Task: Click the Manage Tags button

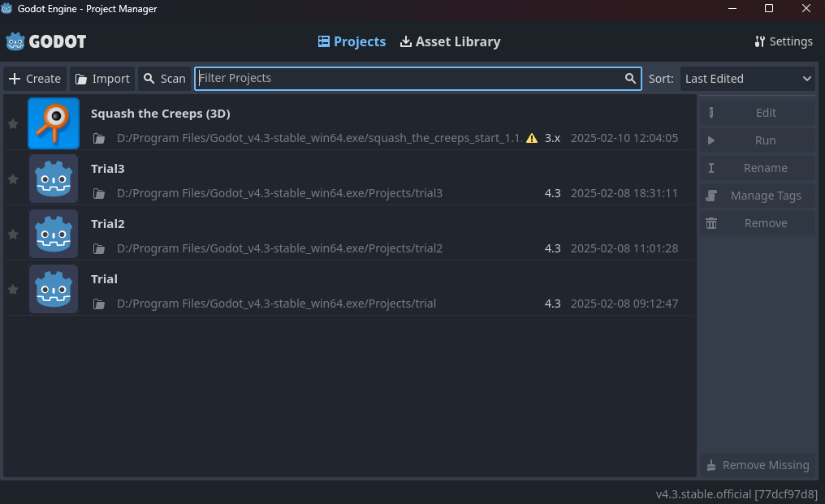Action: pyautogui.click(x=758, y=196)
